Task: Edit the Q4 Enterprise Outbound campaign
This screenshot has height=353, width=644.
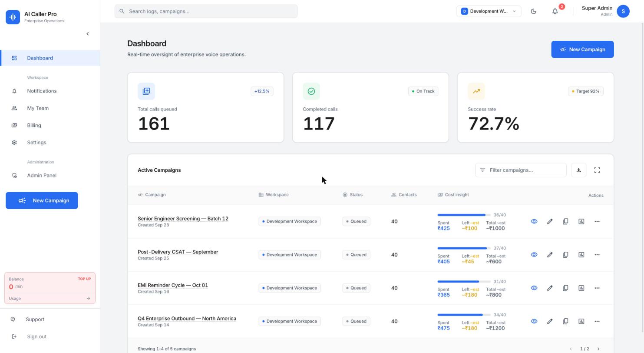Action: tap(550, 321)
